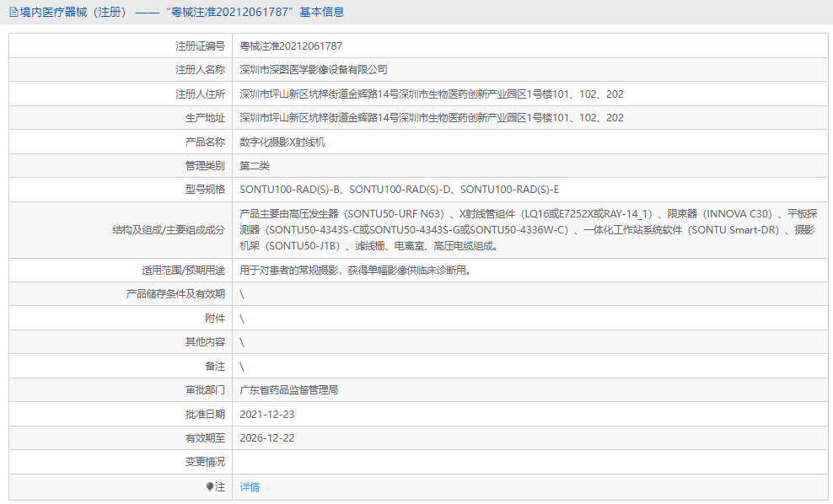Click the 管理类别 label
Image resolution: width=833 pixels, height=504 pixels.
205,166
